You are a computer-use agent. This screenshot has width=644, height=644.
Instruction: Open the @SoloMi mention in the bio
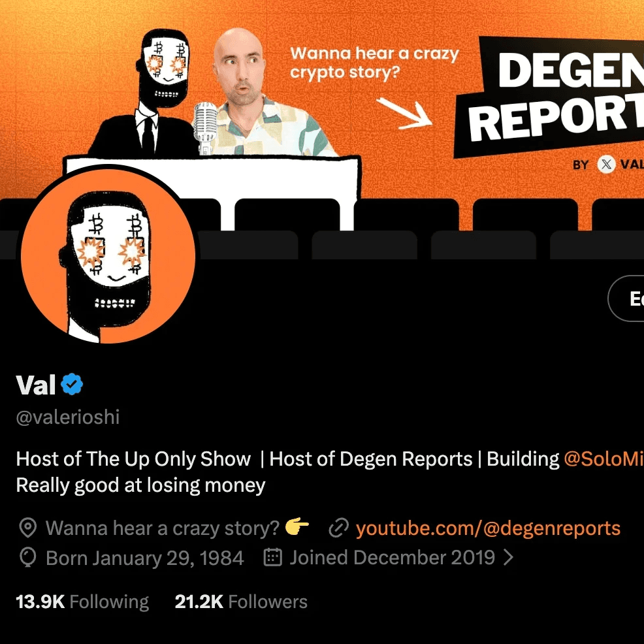pos(604,459)
